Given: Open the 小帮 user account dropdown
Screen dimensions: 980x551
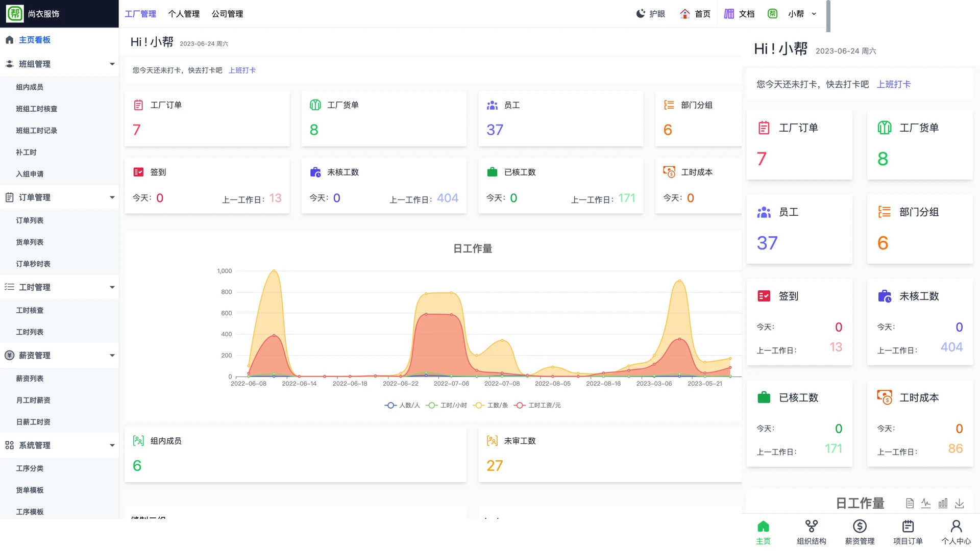Looking at the screenshot, I should click(x=800, y=14).
